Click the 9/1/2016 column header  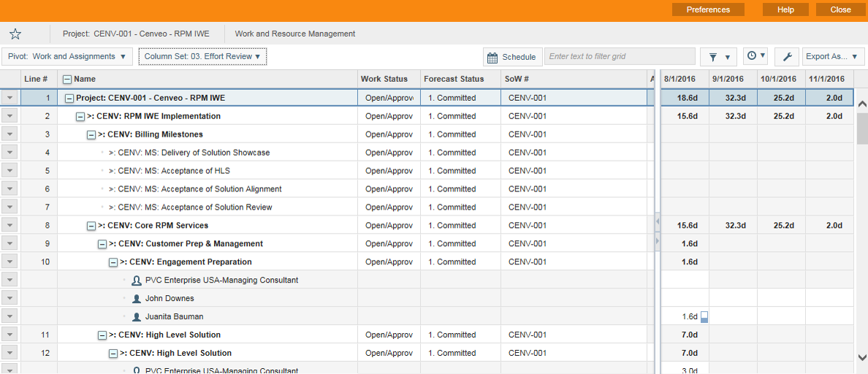[734, 79]
